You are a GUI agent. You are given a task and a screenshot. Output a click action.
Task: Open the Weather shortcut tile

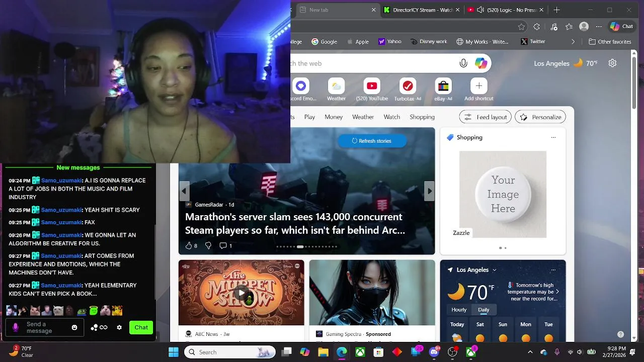pyautogui.click(x=336, y=89)
